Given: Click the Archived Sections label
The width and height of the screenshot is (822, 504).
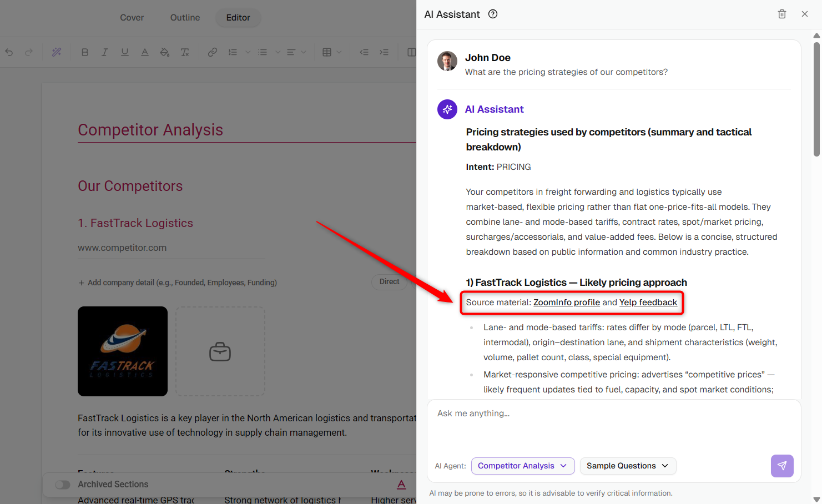Looking at the screenshot, I should 113,485.
